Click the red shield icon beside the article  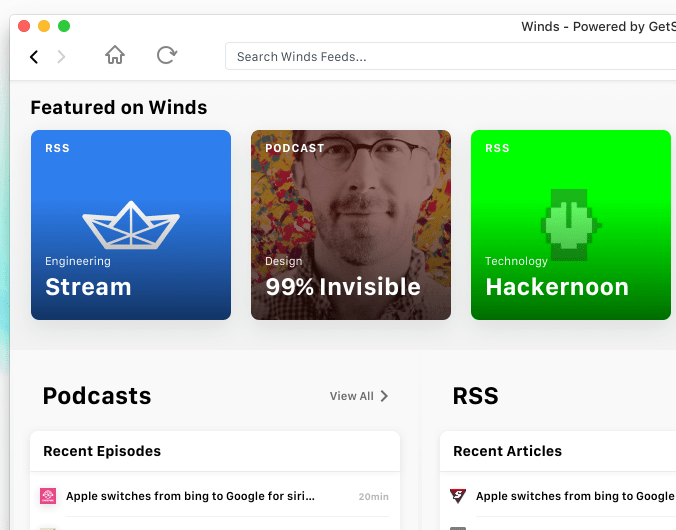point(458,496)
